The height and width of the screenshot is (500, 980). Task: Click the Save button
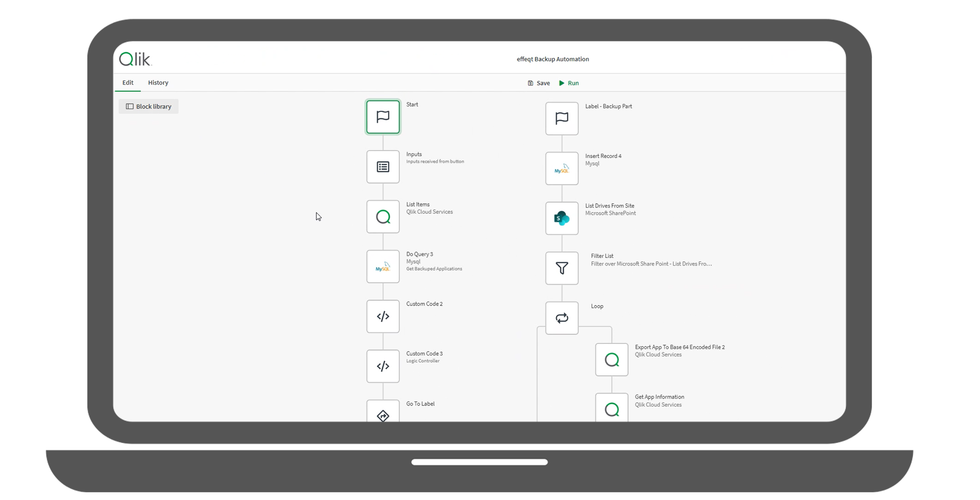tap(539, 83)
